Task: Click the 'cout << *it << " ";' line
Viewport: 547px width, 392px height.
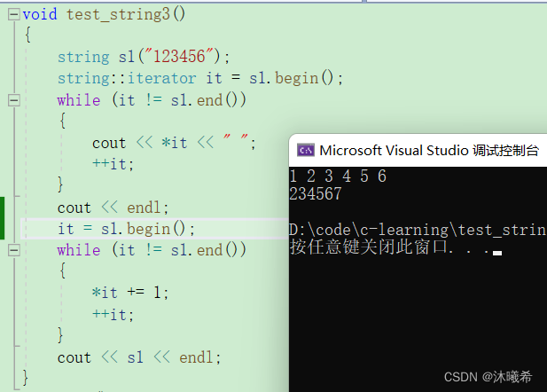Action: [174, 143]
